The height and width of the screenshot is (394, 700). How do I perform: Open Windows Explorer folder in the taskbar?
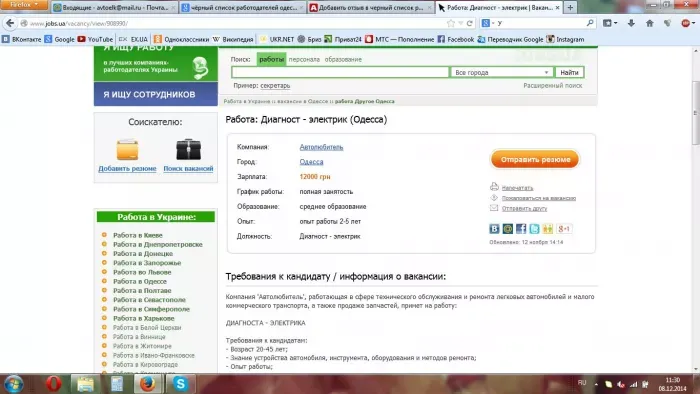85,384
